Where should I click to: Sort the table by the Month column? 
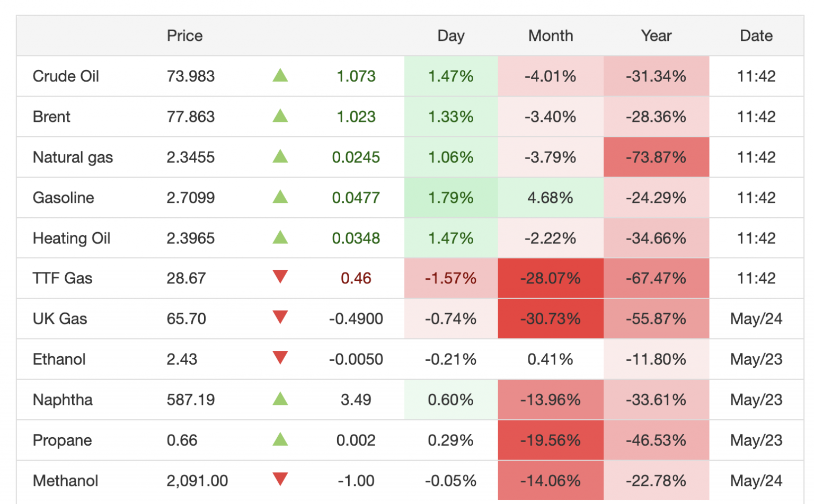550,36
